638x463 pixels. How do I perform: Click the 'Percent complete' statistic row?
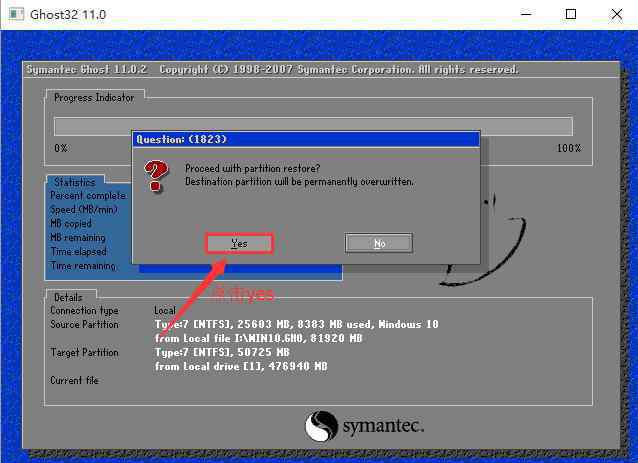tap(88, 196)
